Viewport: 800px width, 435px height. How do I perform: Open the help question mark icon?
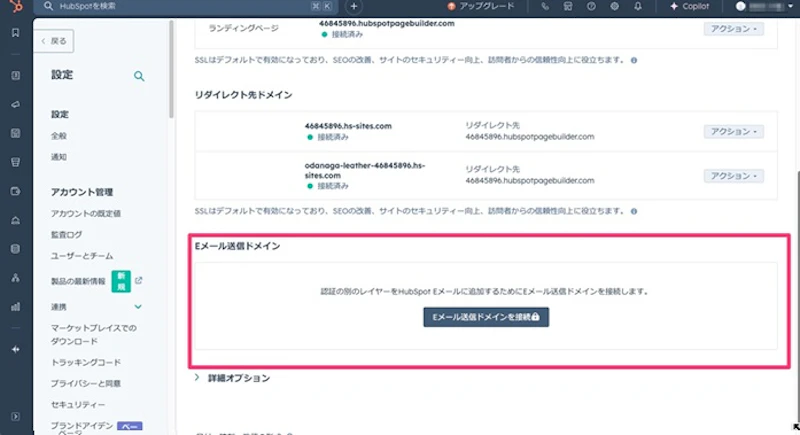(591, 7)
